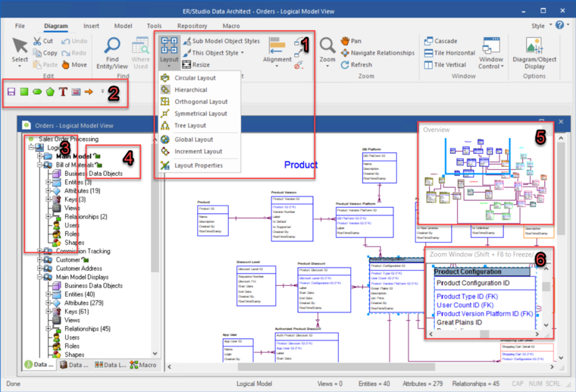
Task: Click the Text 'T' tool in toolbar
Action: pyautogui.click(x=63, y=92)
